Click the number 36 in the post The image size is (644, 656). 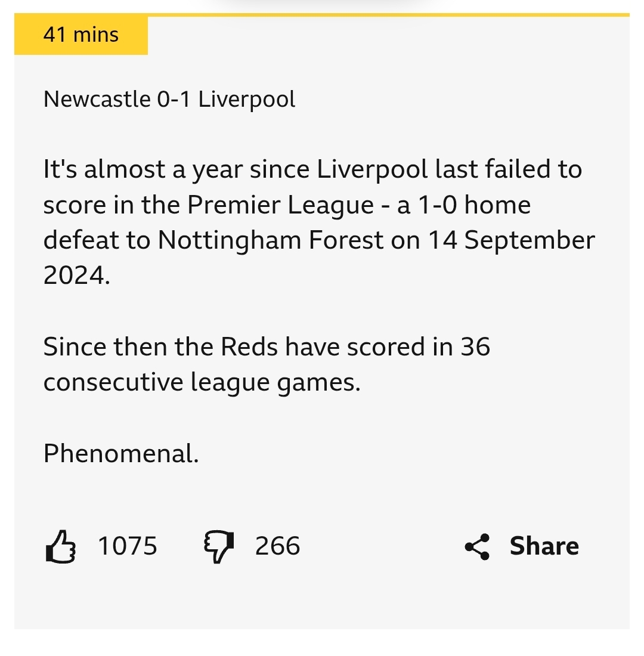[475, 346]
